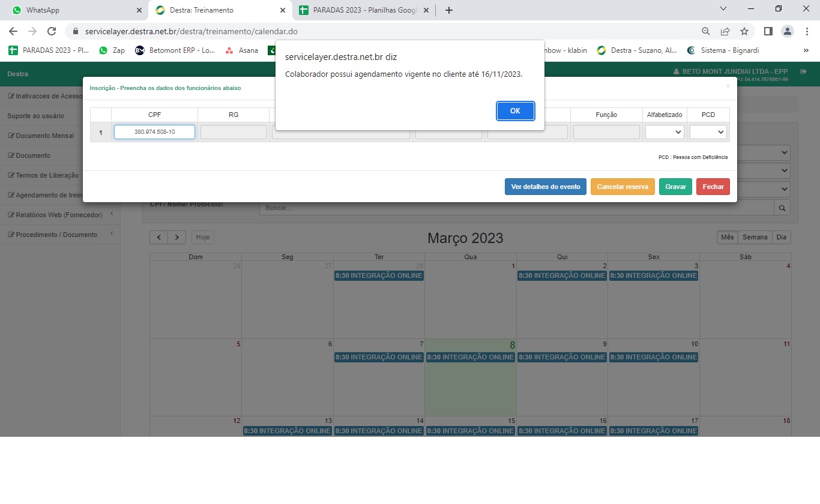Open the share page icon in address bar
This screenshot has width=820, height=504.
coord(725,31)
